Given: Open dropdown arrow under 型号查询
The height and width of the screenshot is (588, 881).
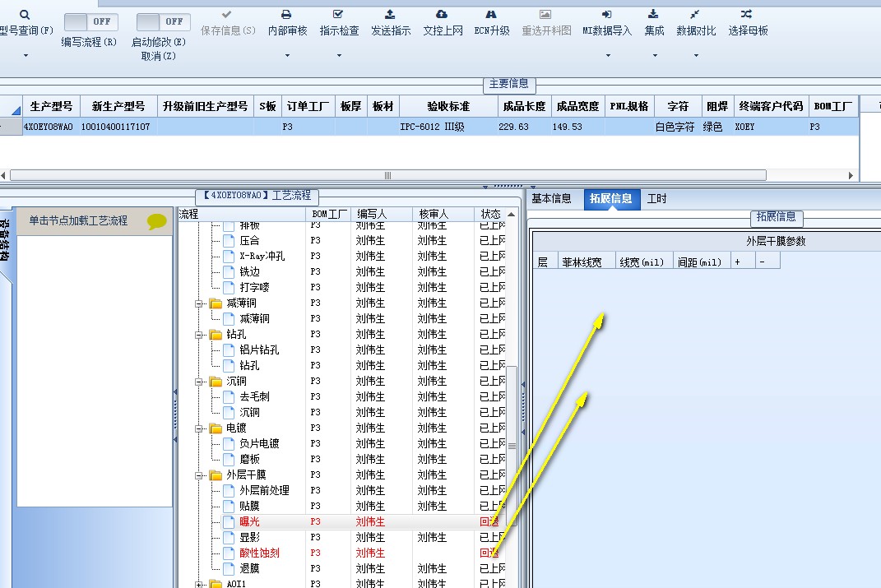Looking at the screenshot, I should click(x=26, y=56).
